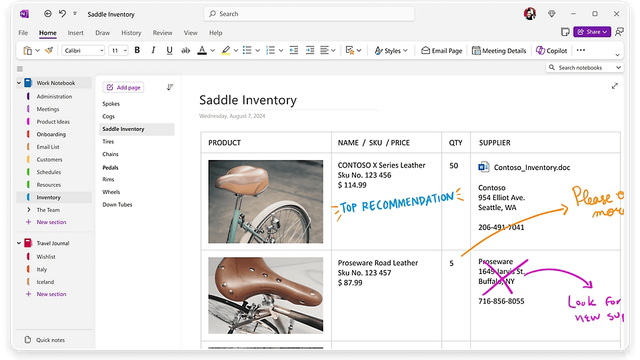Toggle Strikethrough formatting
Image resolution: width=640 pixels, height=360 pixels.
(186, 50)
